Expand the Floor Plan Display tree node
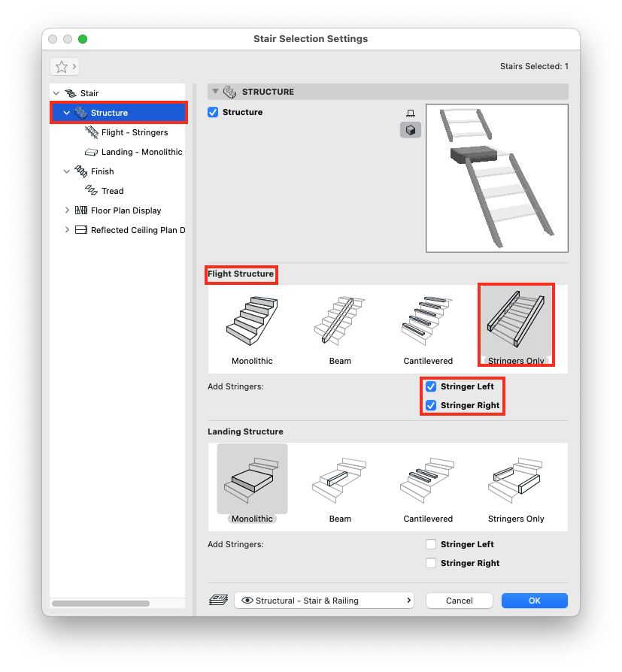The height and width of the screenshot is (672, 622). click(67, 210)
